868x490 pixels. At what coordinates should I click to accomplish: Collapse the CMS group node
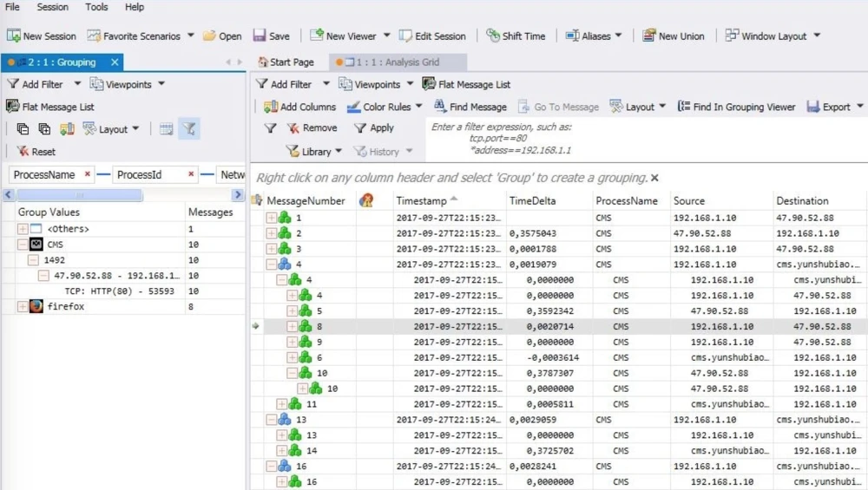pyautogui.click(x=23, y=245)
